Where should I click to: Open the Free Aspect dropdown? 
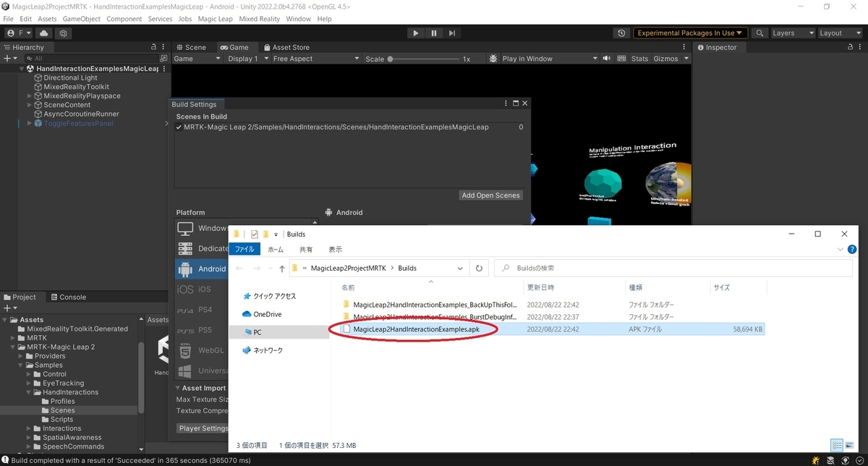(315, 59)
